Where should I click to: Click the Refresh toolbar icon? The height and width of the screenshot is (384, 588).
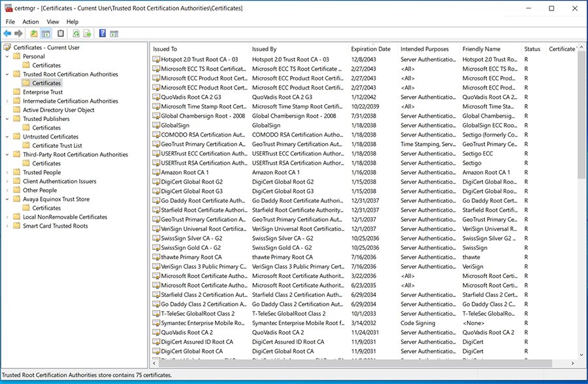[76, 33]
